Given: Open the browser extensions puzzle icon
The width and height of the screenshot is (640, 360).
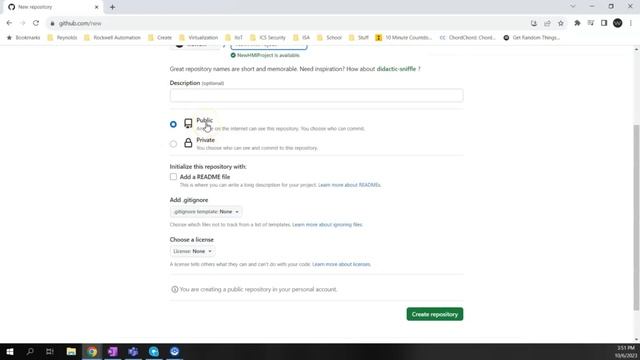Looking at the screenshot, I should point(577,23).
